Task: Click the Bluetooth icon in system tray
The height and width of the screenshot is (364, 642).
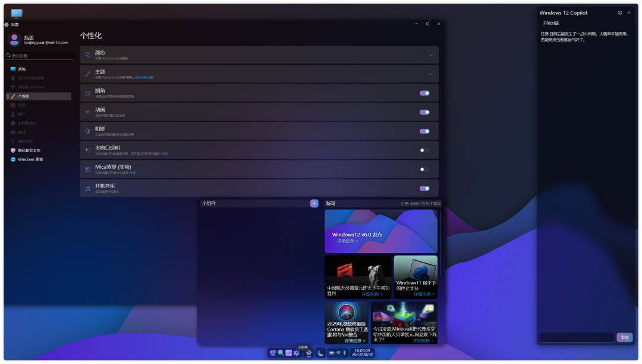Action: click(345, 353)
